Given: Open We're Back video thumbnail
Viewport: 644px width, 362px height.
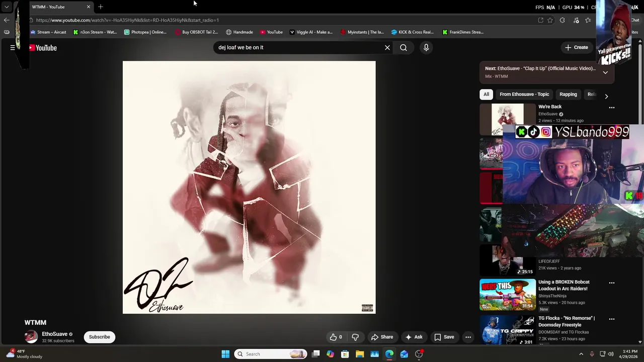Looking at the screenshot, I should [x=507, y=119].
